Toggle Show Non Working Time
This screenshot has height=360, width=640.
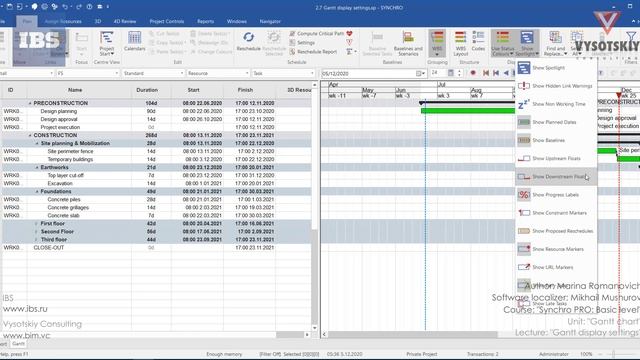pyautogui.click(x=556, y=104)
